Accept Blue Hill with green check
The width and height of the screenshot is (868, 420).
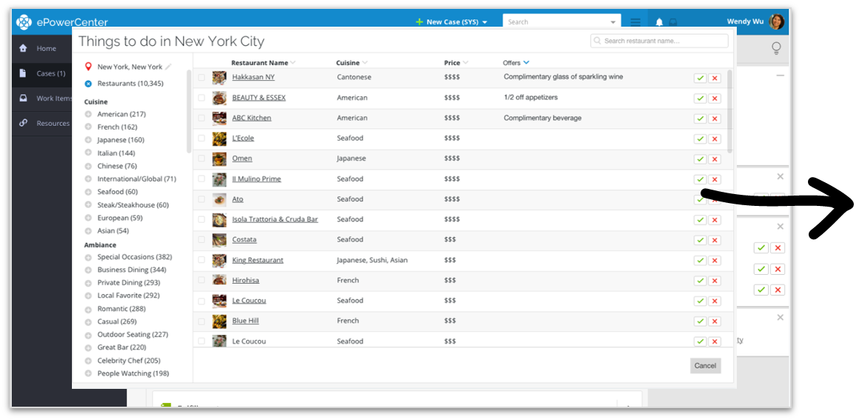coord(700,321)
